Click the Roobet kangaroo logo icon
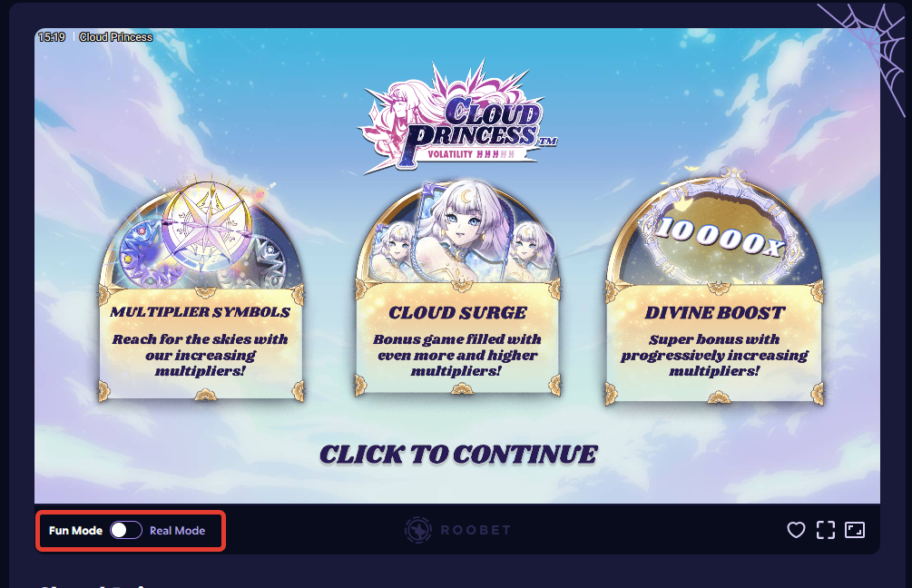Viewport: 912px width, 588px height. [x=418, y=530]
